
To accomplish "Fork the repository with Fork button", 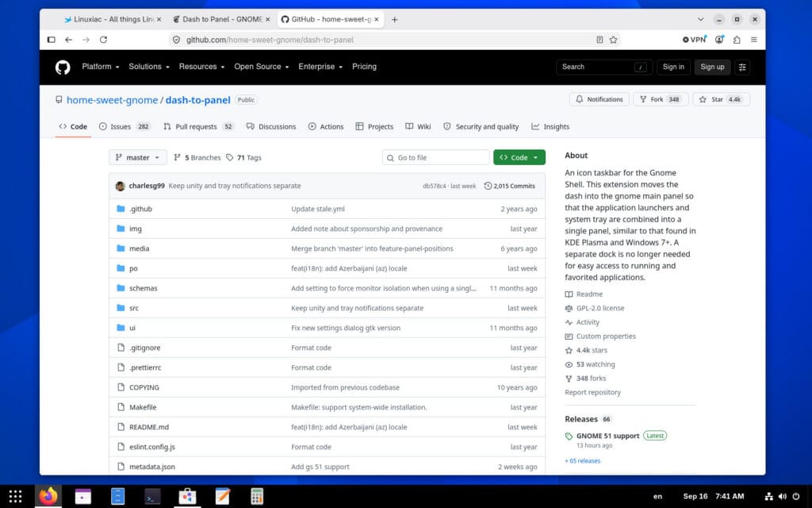I will [661, 99].
